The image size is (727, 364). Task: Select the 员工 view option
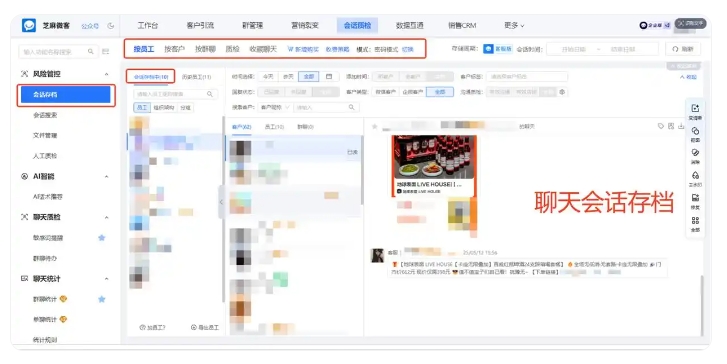click(142, 108)
